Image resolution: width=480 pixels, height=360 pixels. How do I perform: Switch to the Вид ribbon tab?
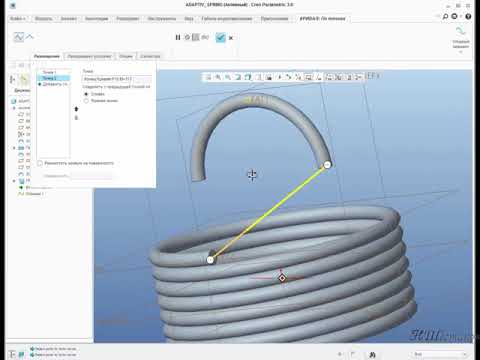(x=189, y=19)
